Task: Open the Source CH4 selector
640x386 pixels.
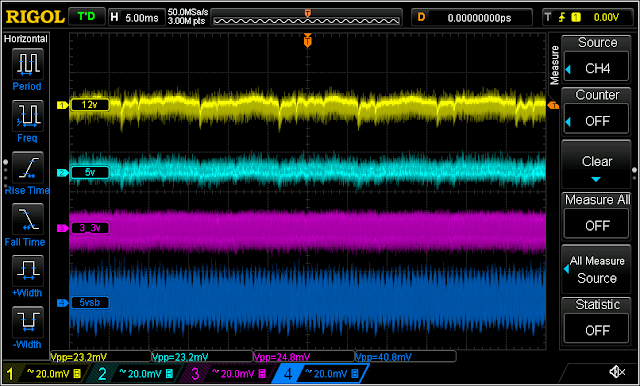Action: pyautogui.click(x=596, y=68)
